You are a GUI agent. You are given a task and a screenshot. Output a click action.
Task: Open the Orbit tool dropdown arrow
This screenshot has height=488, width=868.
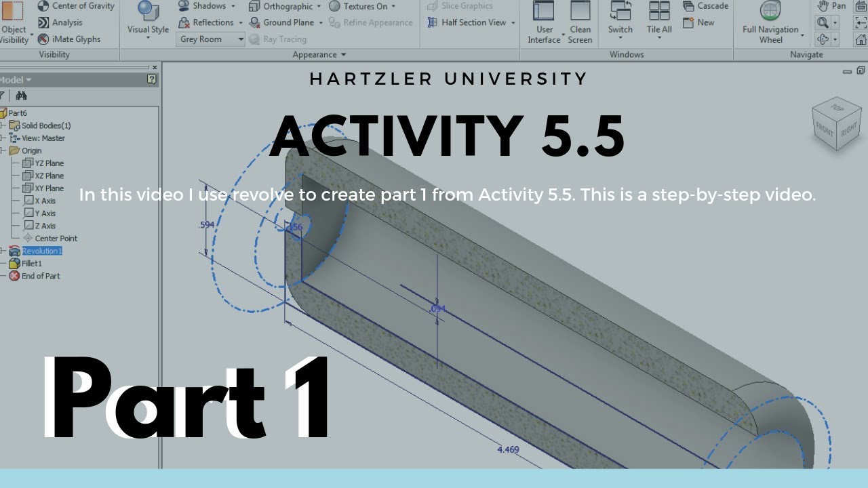coord(835,40)
